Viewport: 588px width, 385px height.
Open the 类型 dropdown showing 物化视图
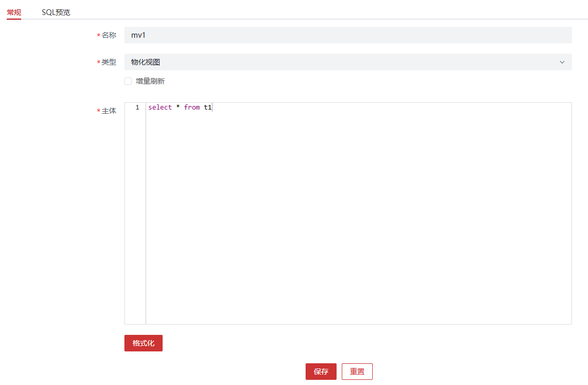[347, 62]
